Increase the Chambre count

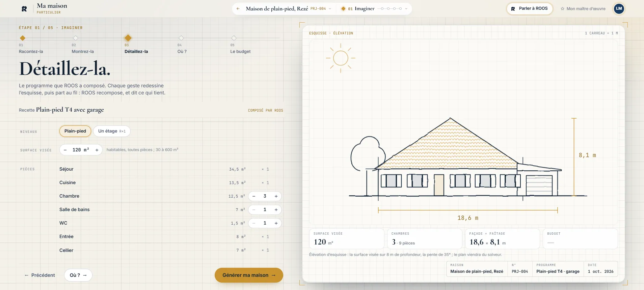[x=276, y=196]
